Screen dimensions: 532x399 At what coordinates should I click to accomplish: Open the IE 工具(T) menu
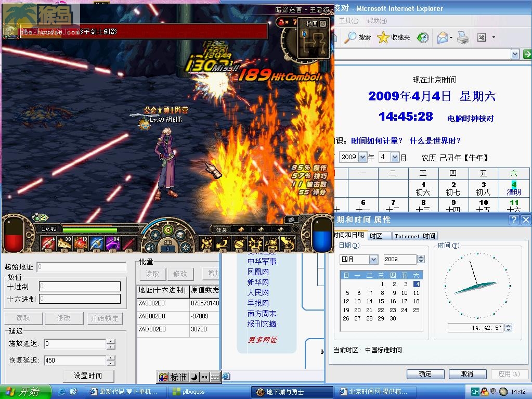348,21
